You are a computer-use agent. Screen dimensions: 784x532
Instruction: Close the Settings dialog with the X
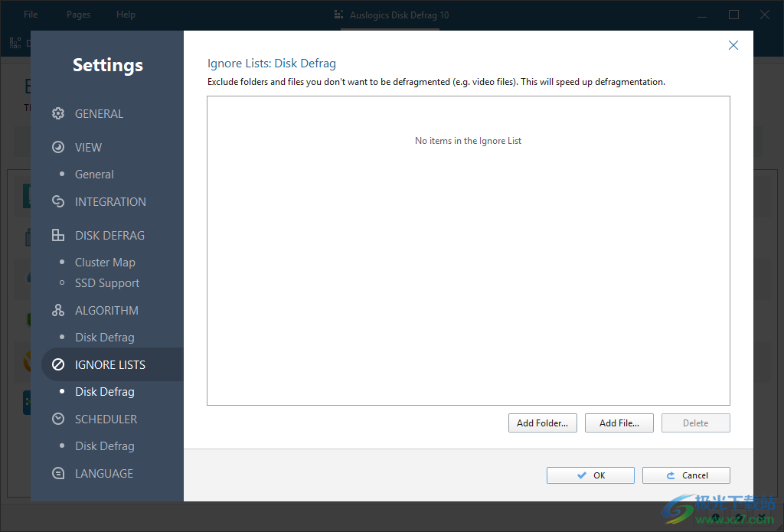pos(733,45)
